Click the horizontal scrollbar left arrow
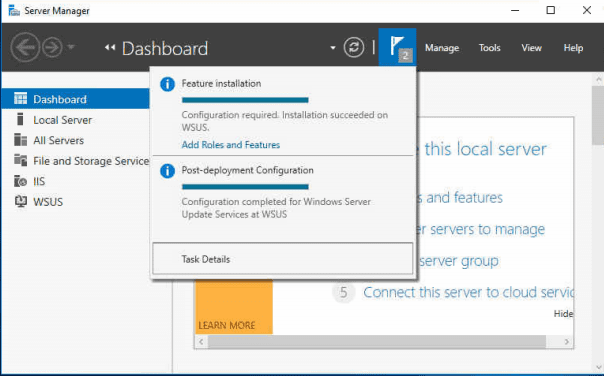Screen dimensions: 604x376 coord(201,342)
